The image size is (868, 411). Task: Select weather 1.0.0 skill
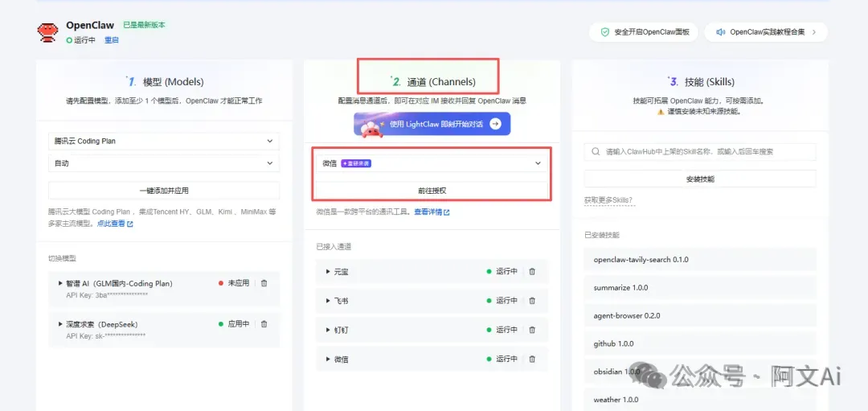(x=700, y=400)
